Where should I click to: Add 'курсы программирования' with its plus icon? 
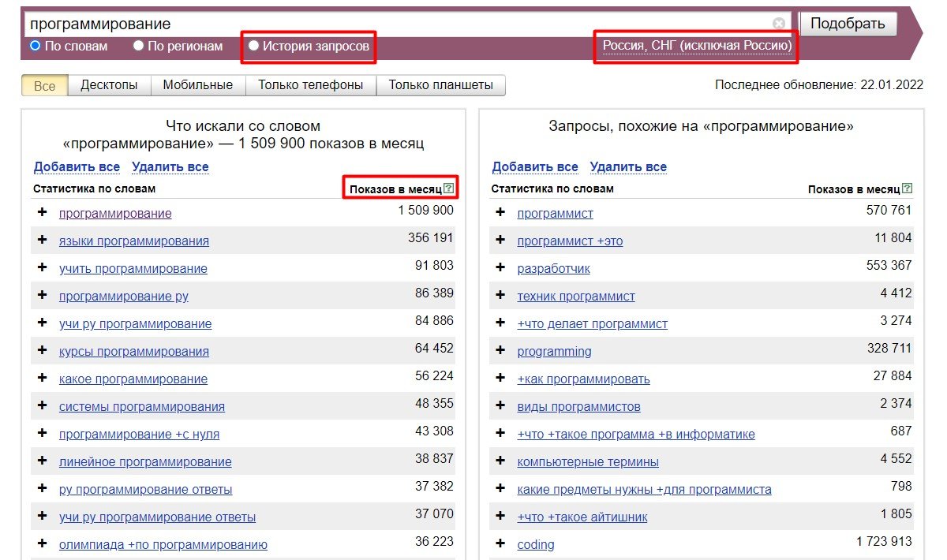tap(42, 350)
